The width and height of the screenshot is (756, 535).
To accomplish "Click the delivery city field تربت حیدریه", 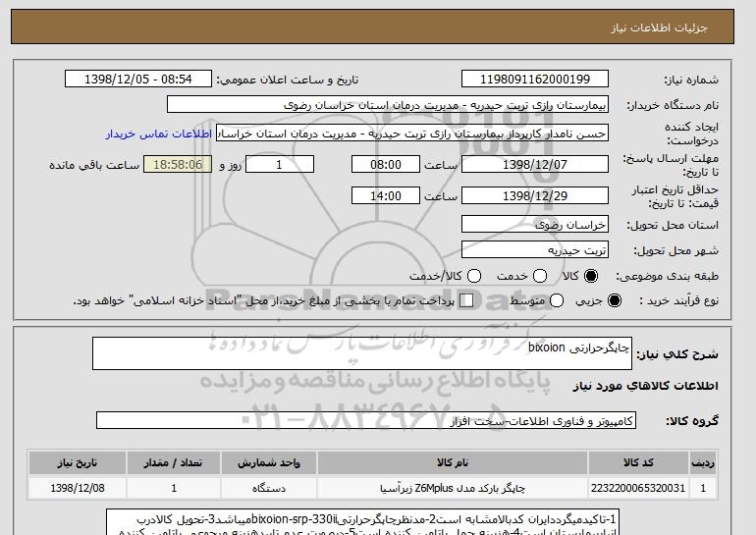I will (x=535, y=250).
